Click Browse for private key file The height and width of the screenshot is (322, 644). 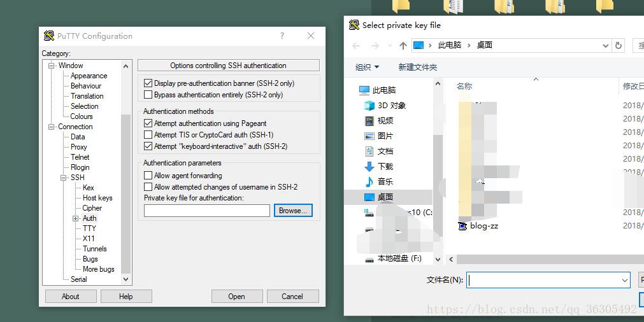tap(293, 211)
